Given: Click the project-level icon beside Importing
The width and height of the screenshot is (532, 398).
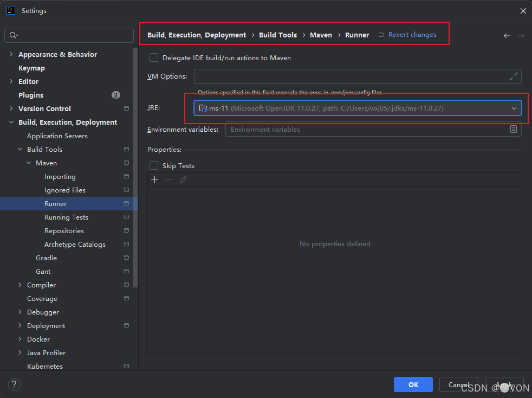Looking at the screenshot, I should (127, 176).
